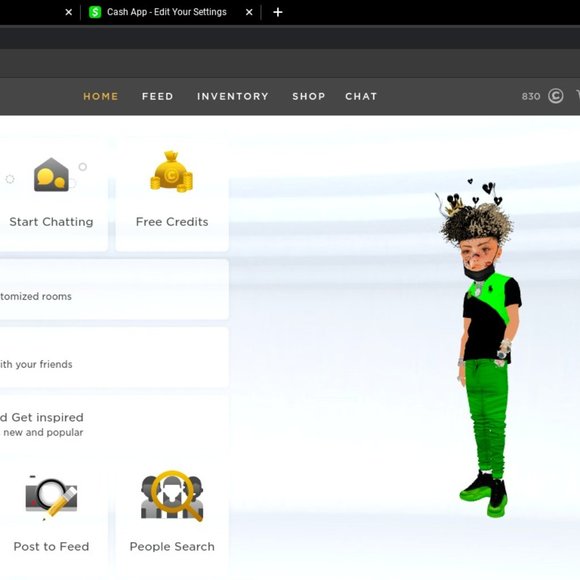Open the Start Chatting house icon
The image size is (580, 580).
tap(51, 175)
